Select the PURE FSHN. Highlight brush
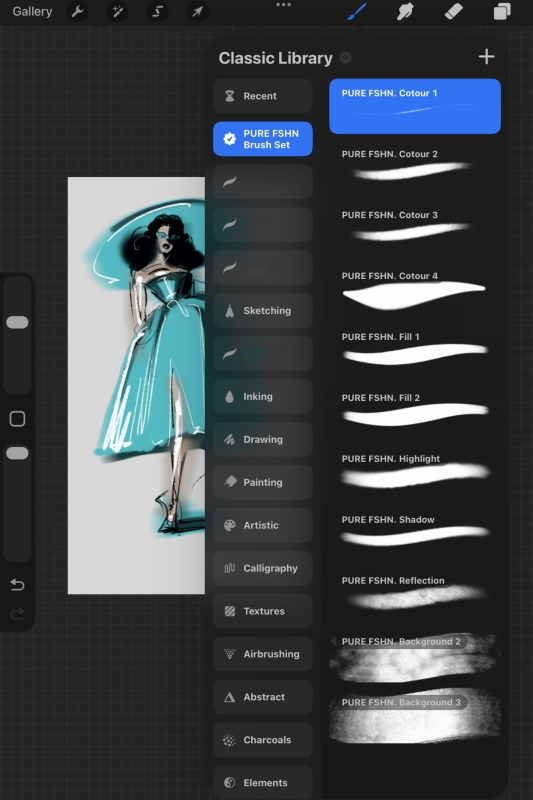 [415, 471]
